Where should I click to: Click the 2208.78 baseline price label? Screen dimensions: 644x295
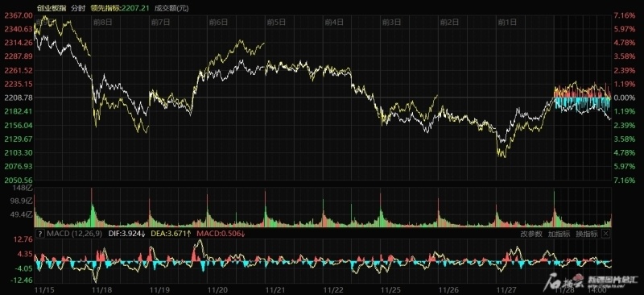pyautogui.click(x=18, y=98)
